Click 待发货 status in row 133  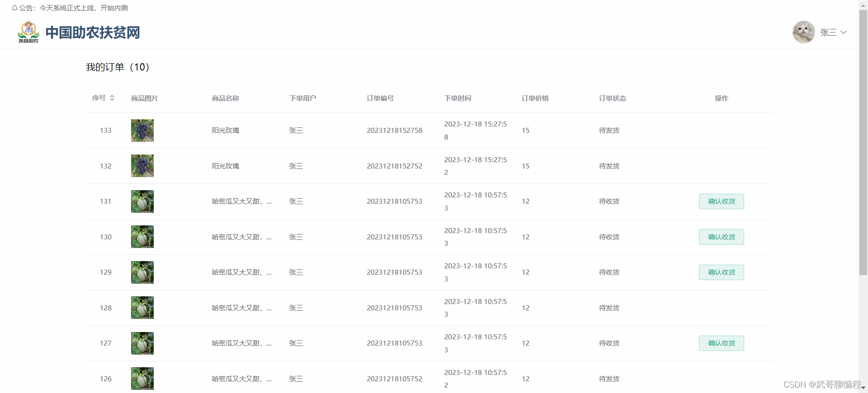[609, 131]
